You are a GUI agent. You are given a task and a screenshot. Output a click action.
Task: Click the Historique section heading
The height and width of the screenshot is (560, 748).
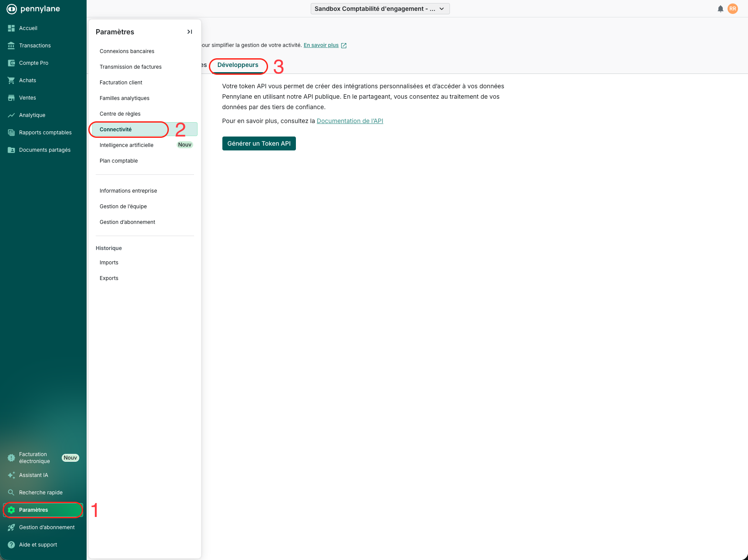(109, 248)
